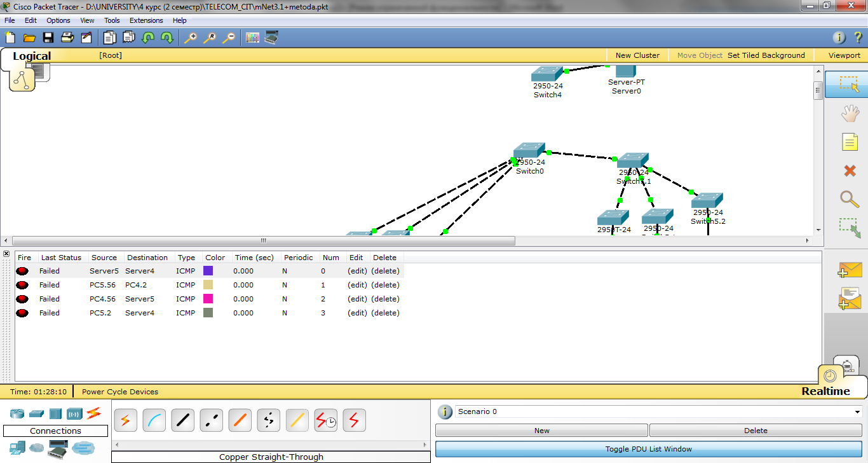The height and width of the screenshot is (463, 868).
Task: Click Toggle PDU List Window
Action: click(x=648, y=449)
